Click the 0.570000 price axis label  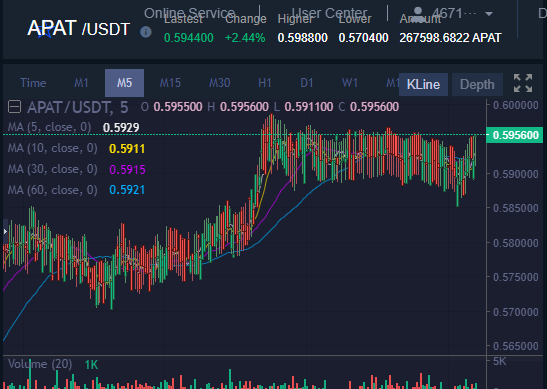click(x=516, y=312)
